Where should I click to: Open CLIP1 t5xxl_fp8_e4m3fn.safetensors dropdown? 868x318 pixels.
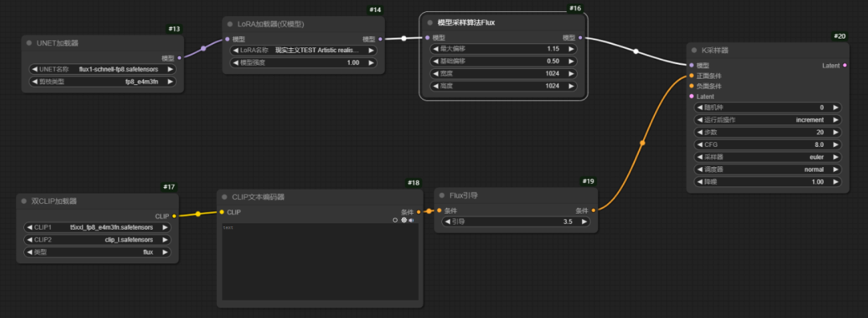click(x=97, y=227)
